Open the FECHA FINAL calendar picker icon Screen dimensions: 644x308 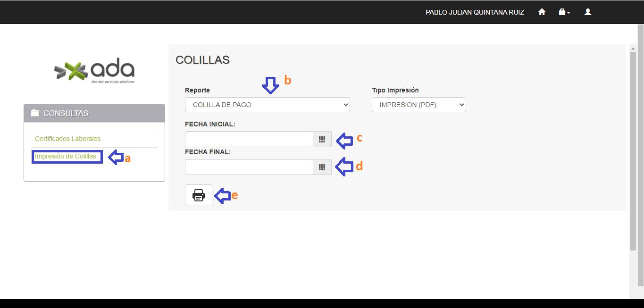[322, 167]
